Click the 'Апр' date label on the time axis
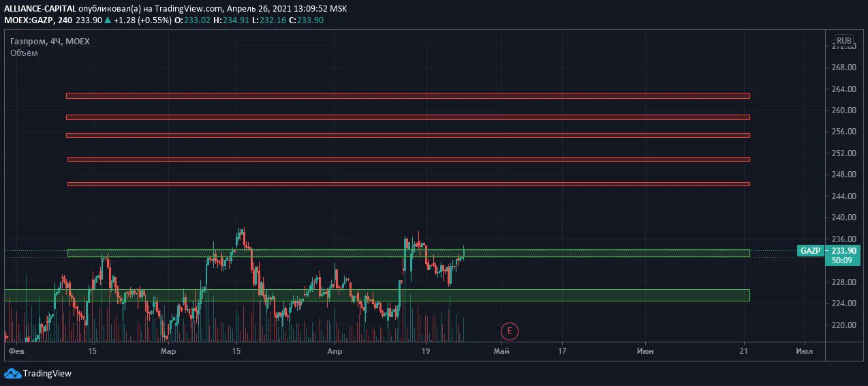The width and height of the screenshot is (868, 386). [334, 352]
